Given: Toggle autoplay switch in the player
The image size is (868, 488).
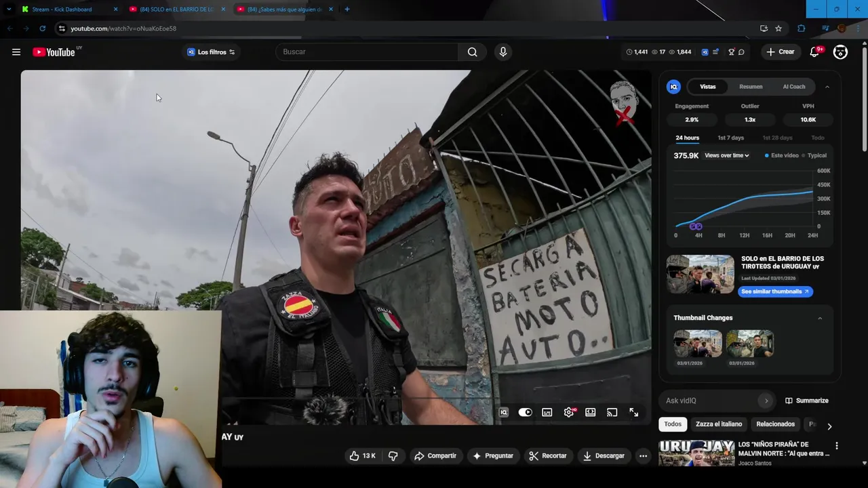Looking at the screenshot, I should pos(525,412).
